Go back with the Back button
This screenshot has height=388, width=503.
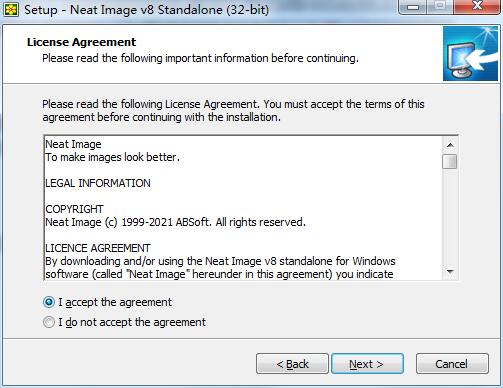(292, 364)
